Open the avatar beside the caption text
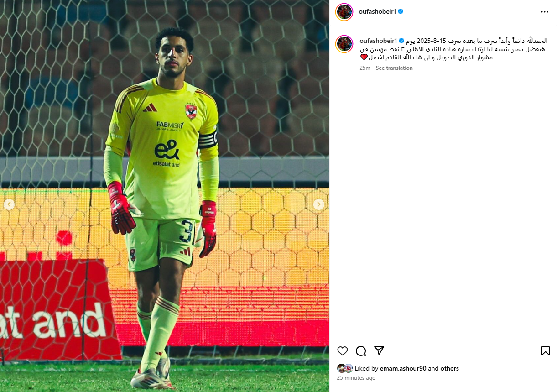This screenshot has width=557, height=392. click(344, 44)
